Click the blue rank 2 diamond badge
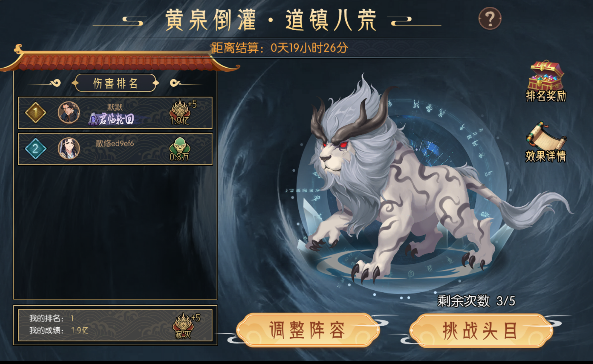Viewport: 593px width, 364px height. click(35, 149)
